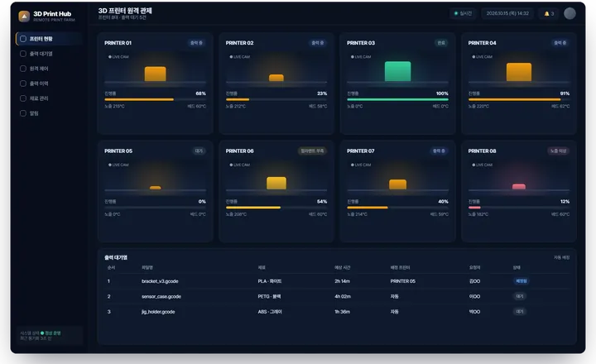Image resolution: width=596 pixels, height=364 pixels.
Task: Click the circle icon next to 출력 대기열
Action: coord(23,54)
